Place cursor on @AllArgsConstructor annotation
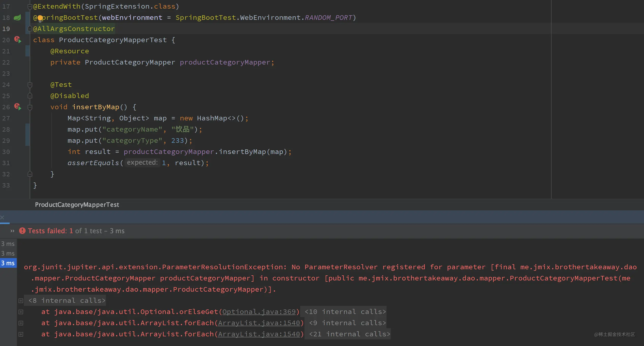 (x=74, y=29)
